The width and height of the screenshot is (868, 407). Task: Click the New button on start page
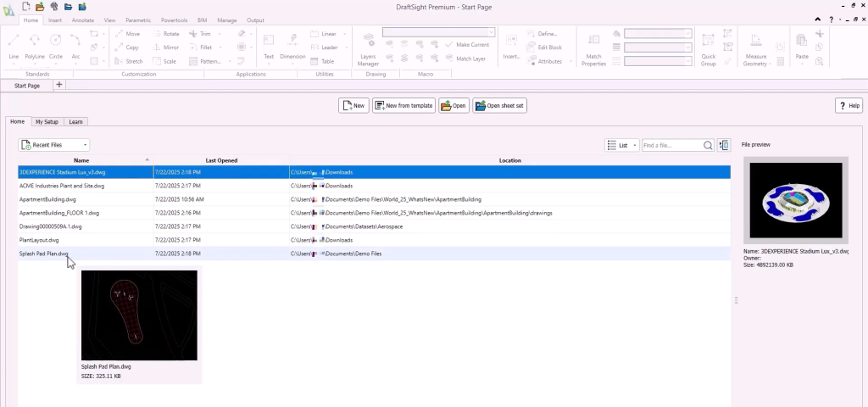(x=353, y=106)
